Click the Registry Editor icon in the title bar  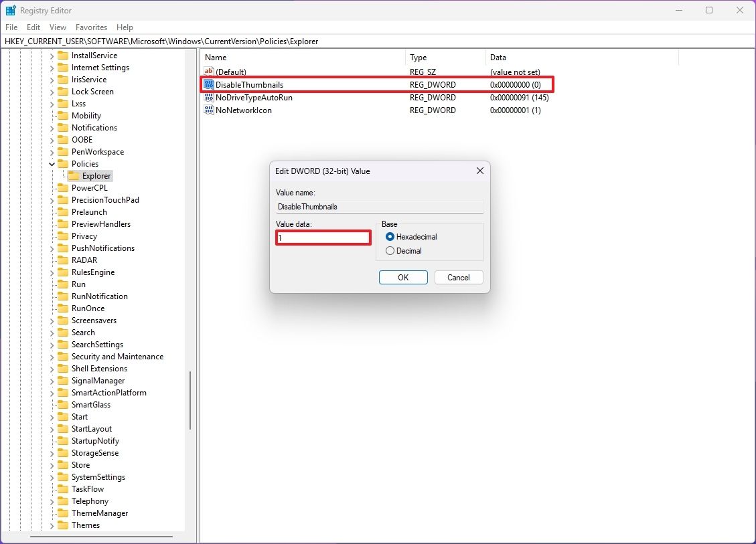pos(10,10)
